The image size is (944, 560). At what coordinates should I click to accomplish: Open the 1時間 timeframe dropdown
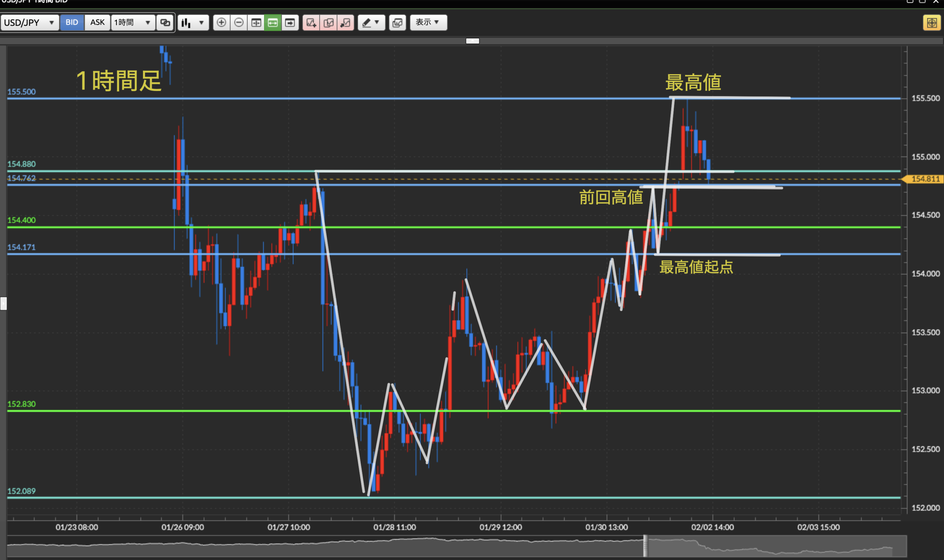point(132,22)
